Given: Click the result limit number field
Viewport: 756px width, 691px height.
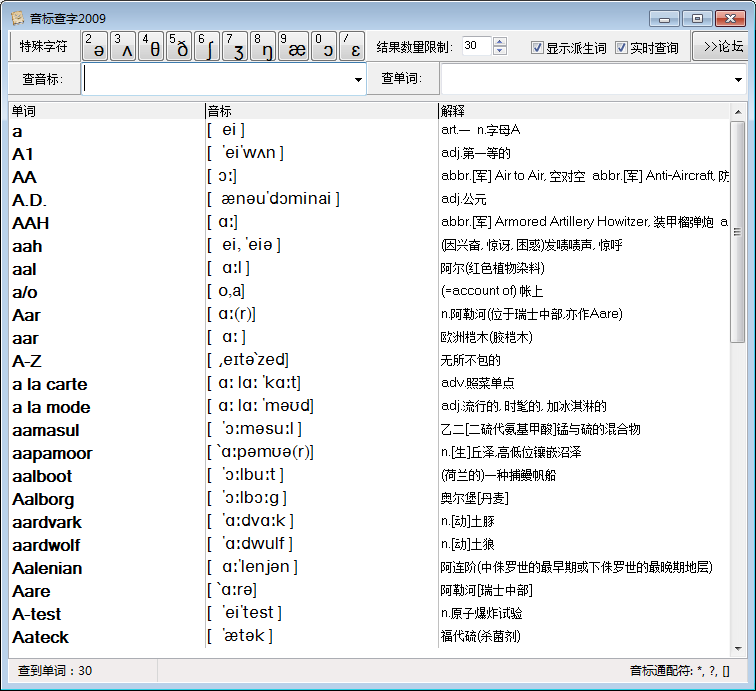Looking at the screenshot, I should coord(476,46).
